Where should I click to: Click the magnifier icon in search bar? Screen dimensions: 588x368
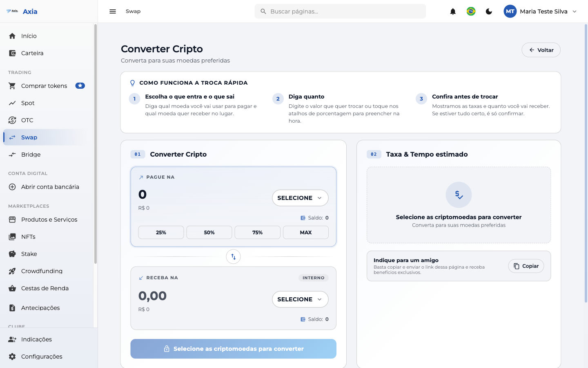coord(263,11)
